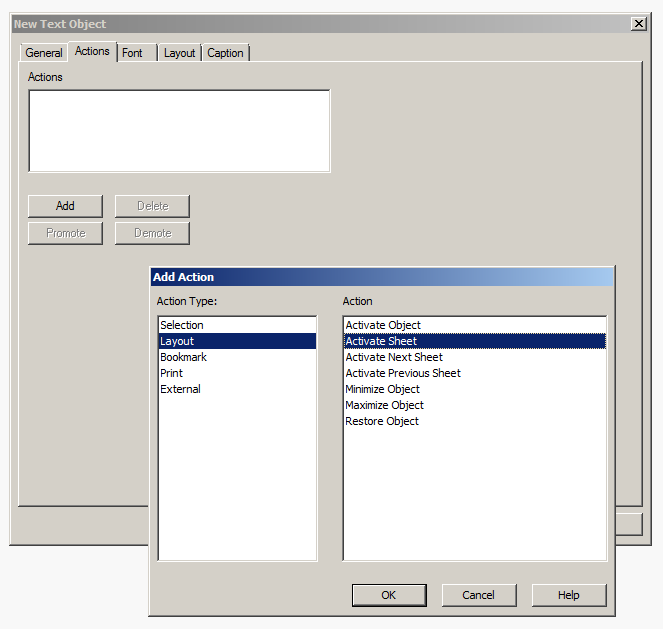This screenshot has width=663, height=629.
Task: Close the New Text Object window
Action: pyautogui.click(x=638, y=24)
